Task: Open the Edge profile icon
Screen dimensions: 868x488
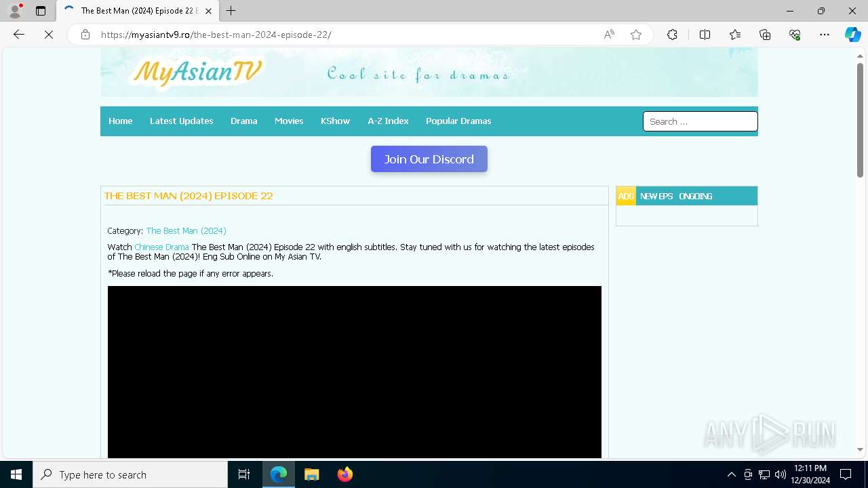Action: click(x=15, y=11)
